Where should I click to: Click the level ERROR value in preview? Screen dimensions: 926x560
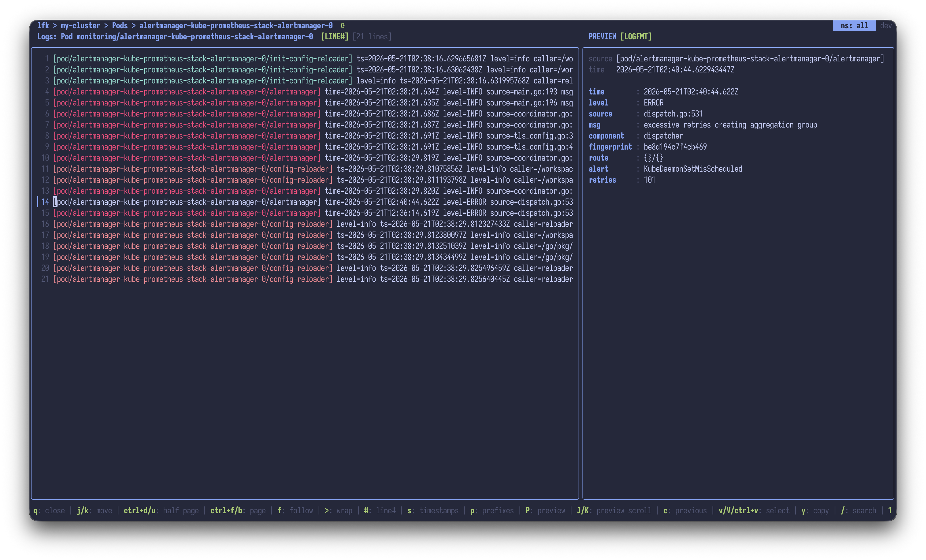(x=654, y=103)
